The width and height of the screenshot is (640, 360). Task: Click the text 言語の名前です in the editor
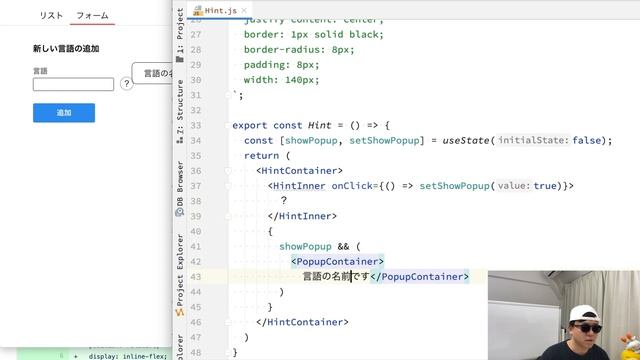(x=336, y=277)
